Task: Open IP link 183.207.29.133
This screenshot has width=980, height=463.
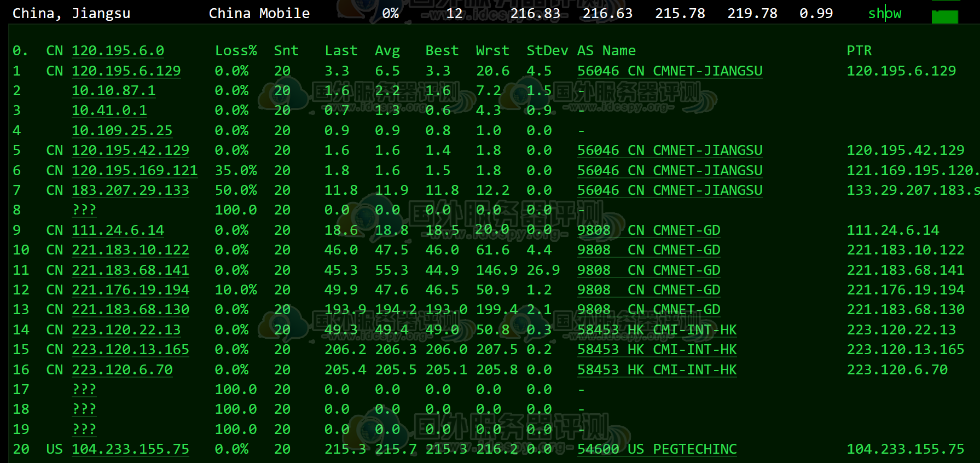Action: point(130,190)
